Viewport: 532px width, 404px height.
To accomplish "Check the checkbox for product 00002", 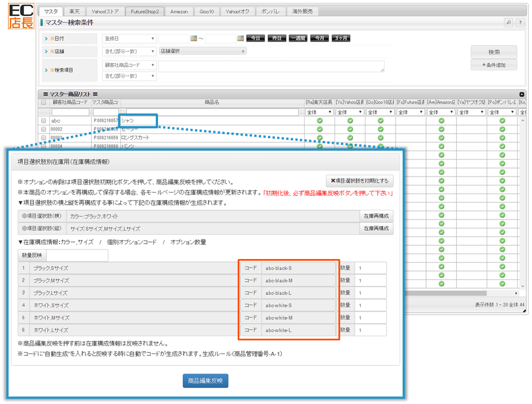I will tap(44, 130).
